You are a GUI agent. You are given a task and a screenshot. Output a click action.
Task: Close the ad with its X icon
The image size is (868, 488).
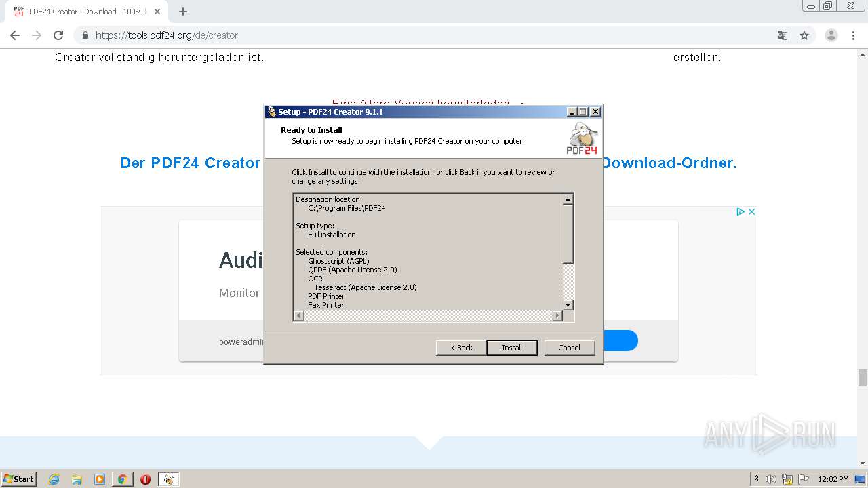pyautogui.click(x=751, y=212)
